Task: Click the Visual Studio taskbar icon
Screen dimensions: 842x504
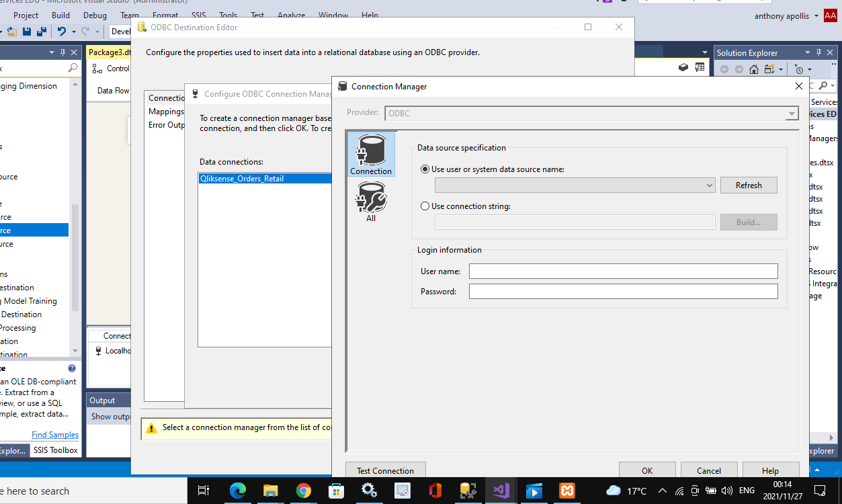Action: tap(501, 491)
